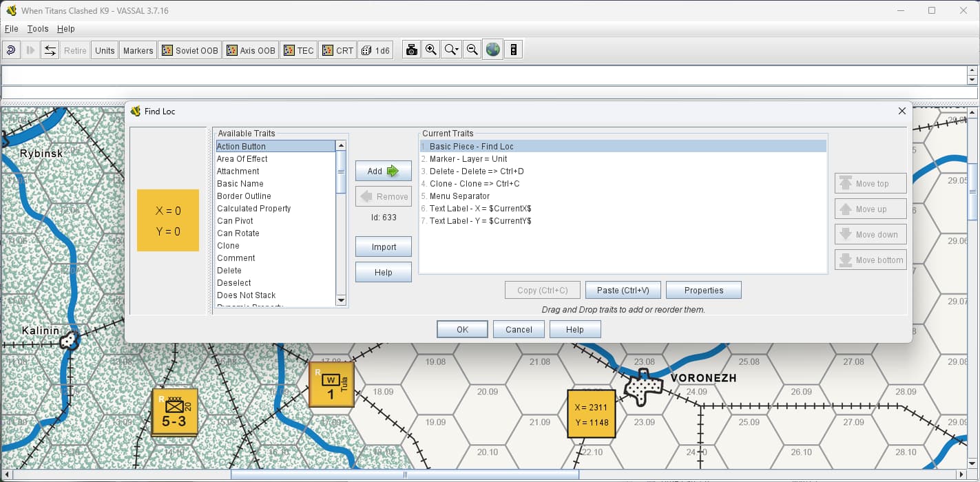The width and height of the screenshot is (980, 482).
Task: Open the zoom level dropdown magnifier
Action: click(x=452, y=50)
